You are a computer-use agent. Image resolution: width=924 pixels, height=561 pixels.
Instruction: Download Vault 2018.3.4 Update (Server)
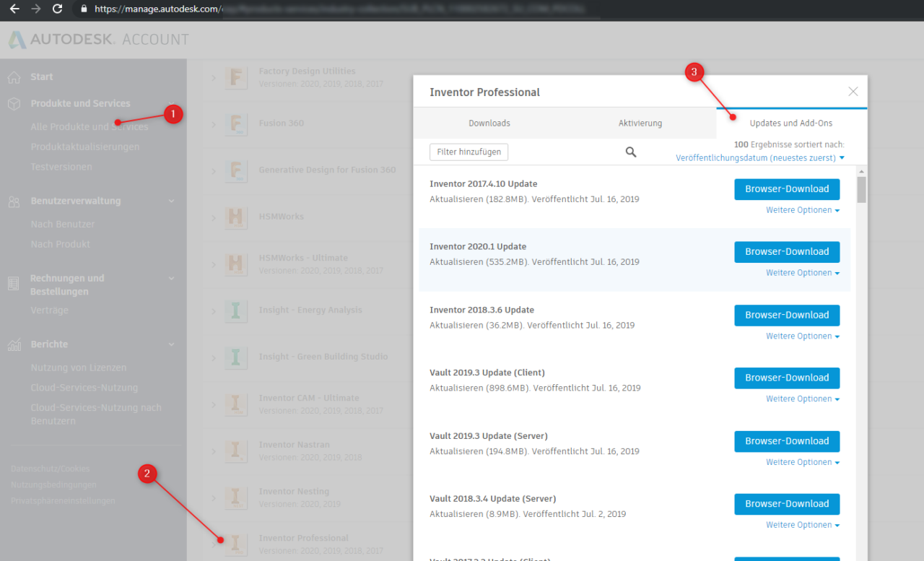pos(787,504)
